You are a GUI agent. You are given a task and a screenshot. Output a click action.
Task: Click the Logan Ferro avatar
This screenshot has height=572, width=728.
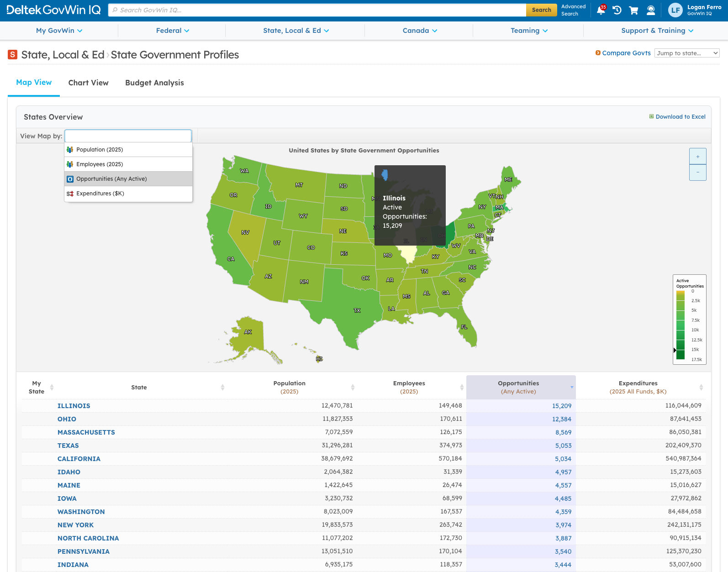pos(675,10)
